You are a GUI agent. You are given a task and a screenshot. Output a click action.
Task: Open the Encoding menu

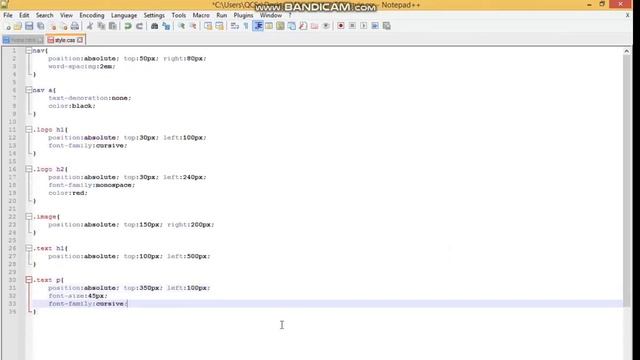[x=92, y=15]
